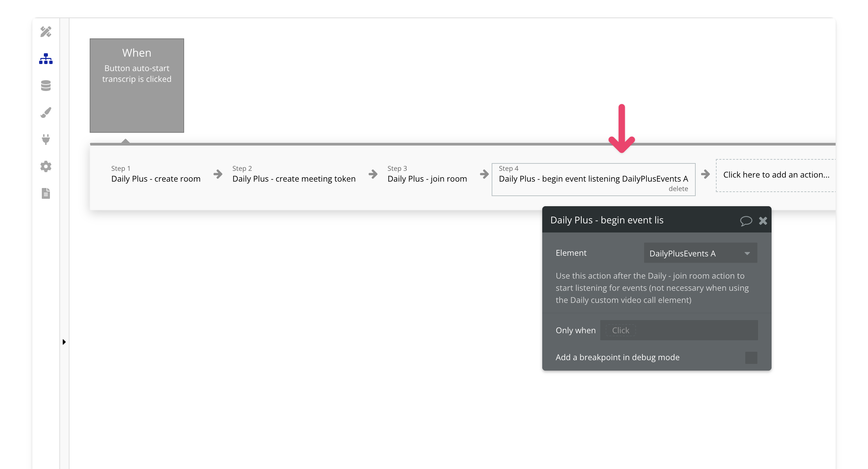Image resolution: width=868 pixels, height=469 pixels.
Task: Select Step 1 create room action
Action: click(x=156, y=174)
